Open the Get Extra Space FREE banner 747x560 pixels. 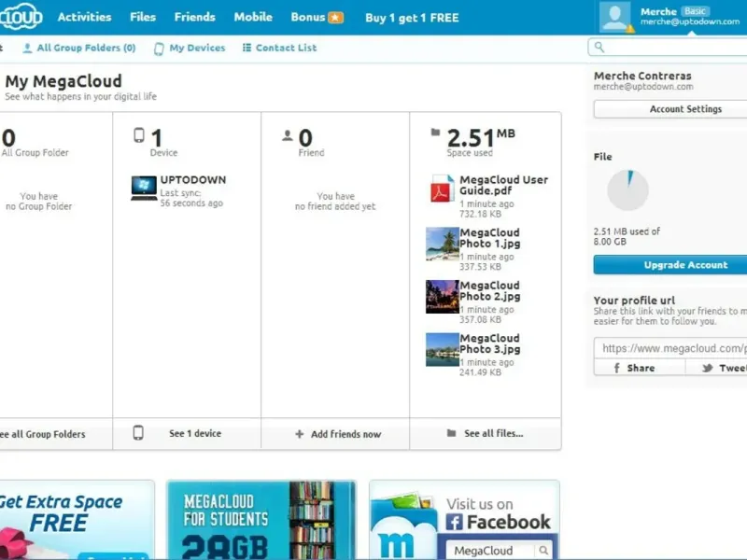pos(78,520)
